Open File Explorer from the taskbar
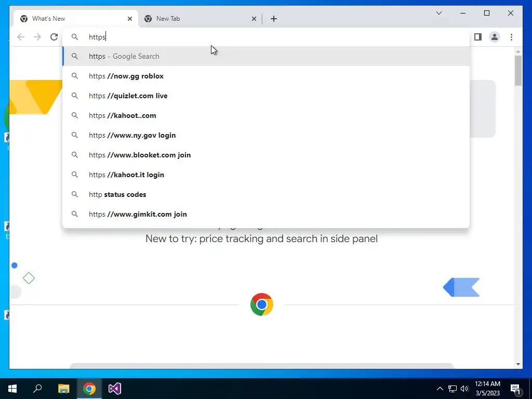Image resolution: width=532 pixels, height=399 pixels. click(63, 389)
